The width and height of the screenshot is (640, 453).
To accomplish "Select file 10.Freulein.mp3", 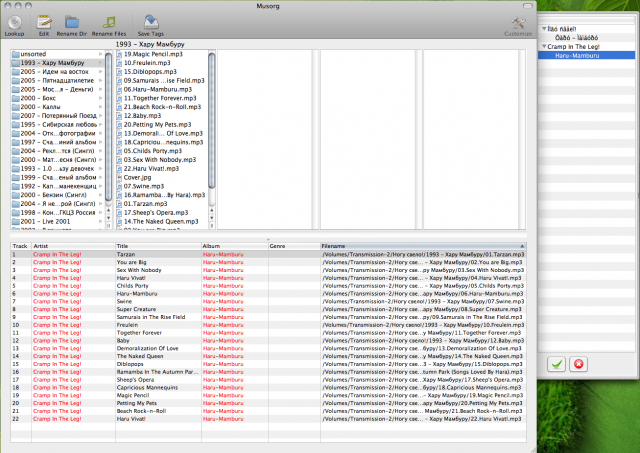I will point(162,63).
